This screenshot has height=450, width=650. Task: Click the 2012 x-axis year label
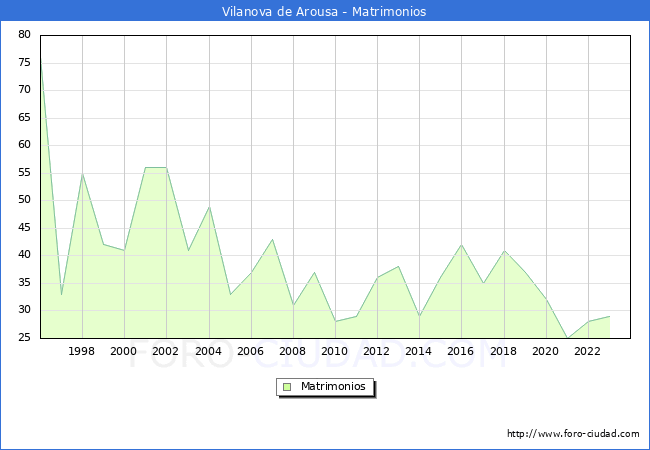coord(376,351)
